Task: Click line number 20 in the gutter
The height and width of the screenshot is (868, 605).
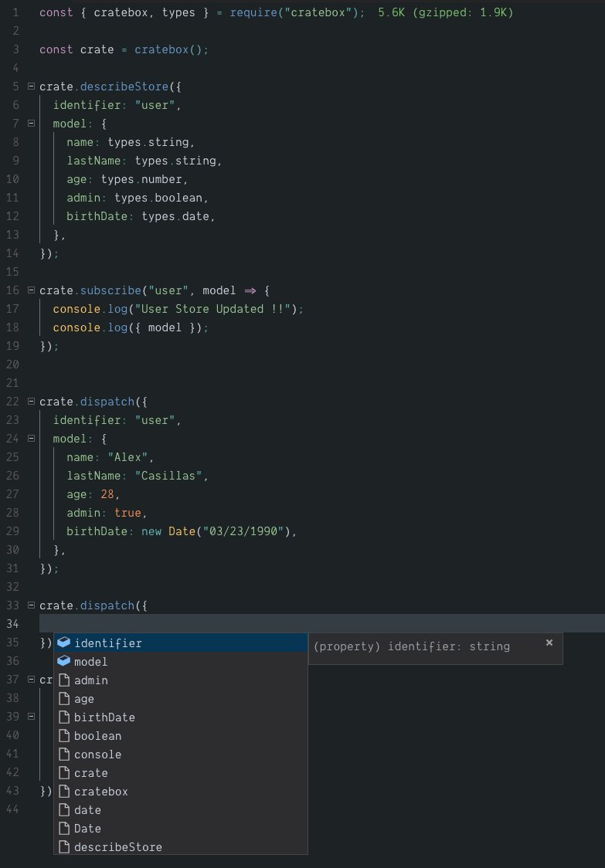Action: [x=12, y=364]
